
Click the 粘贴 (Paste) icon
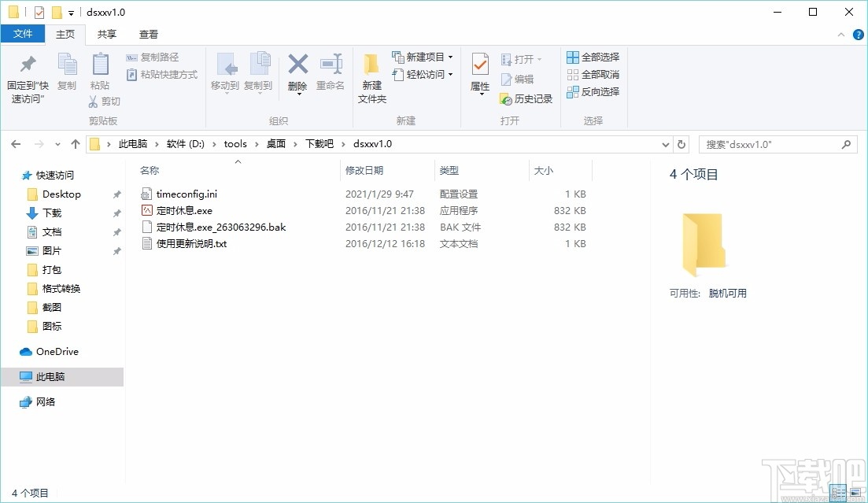click(100, 75)
